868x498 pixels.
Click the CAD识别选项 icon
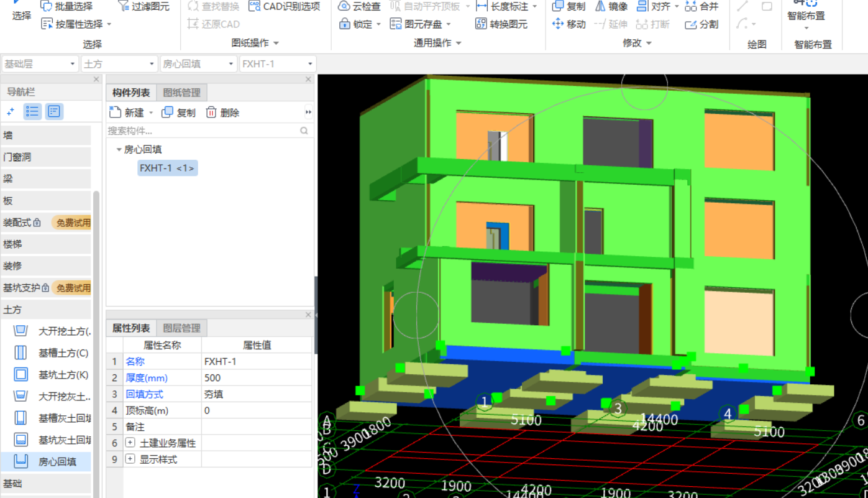pyautogui.click(x=255, y=6)
